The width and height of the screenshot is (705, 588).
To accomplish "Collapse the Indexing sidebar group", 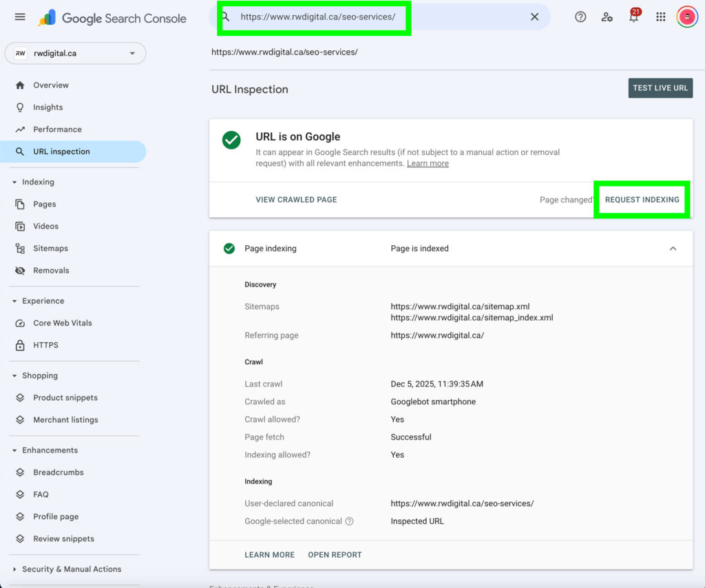I will pyautogui.click(x=15, y=182).
